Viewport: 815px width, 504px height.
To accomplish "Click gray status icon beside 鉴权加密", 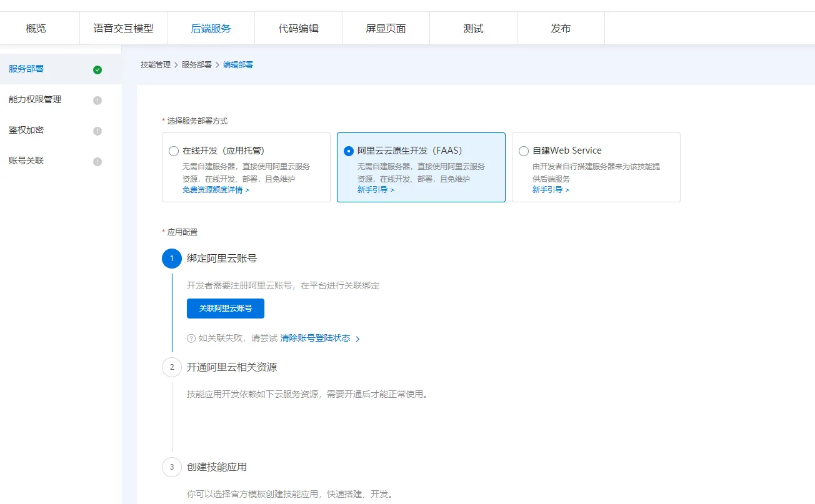I will click(97, 131).
